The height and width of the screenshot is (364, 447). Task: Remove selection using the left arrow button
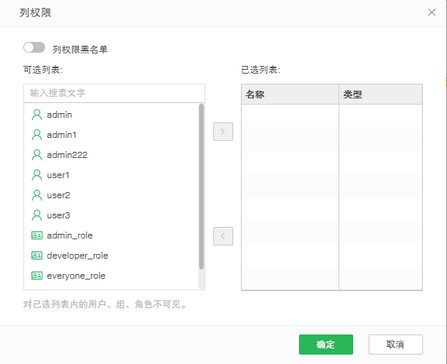coord(223,236)
